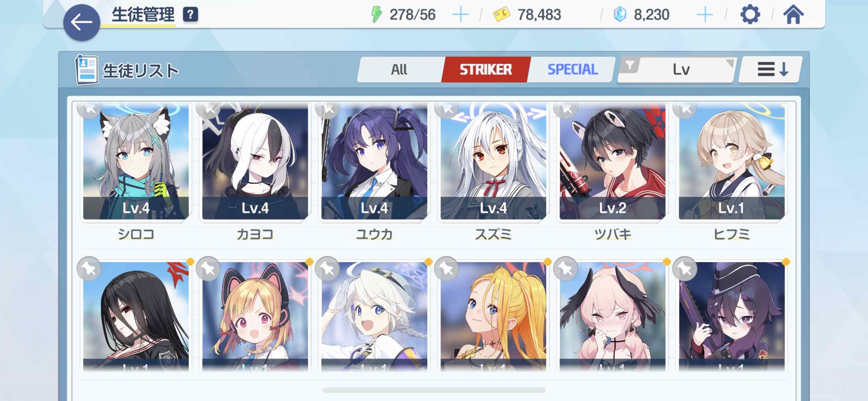Screen dimensions: 868x401
Task: Return to the home screen icon
Action: tap(793, 15)
